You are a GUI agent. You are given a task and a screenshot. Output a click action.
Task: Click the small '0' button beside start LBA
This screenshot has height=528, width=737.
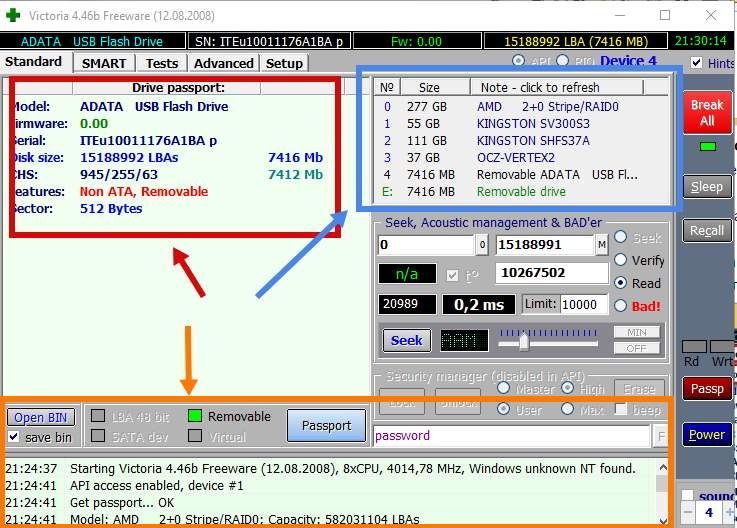482,245
